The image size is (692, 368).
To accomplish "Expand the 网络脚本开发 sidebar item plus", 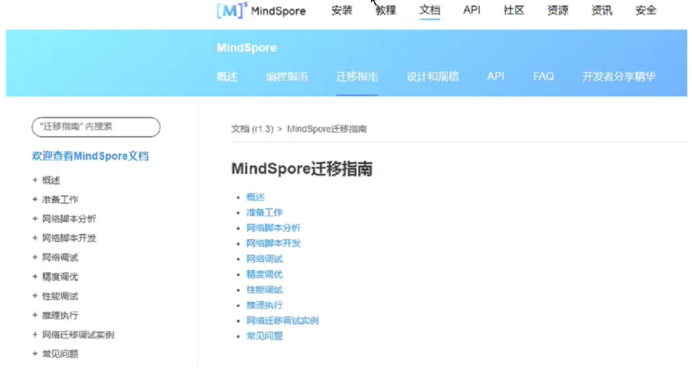I will [35, 238].
